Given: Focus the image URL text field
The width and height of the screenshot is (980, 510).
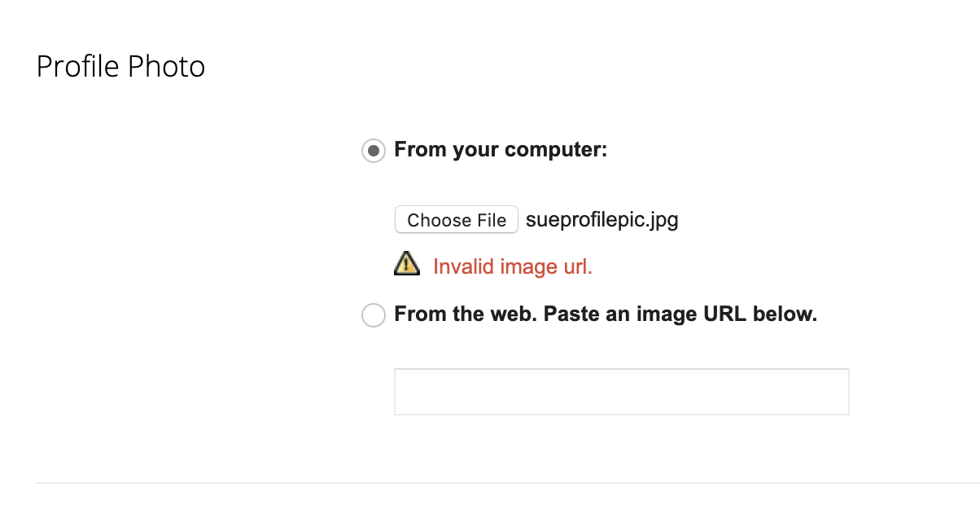Looking at the screenshot, I should point(621,392).
